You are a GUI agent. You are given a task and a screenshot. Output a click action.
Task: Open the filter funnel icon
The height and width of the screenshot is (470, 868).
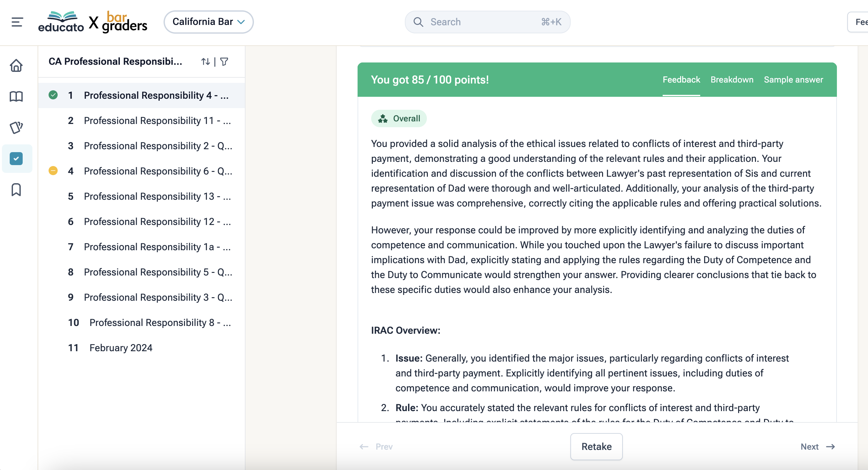(x=224, y=62)
